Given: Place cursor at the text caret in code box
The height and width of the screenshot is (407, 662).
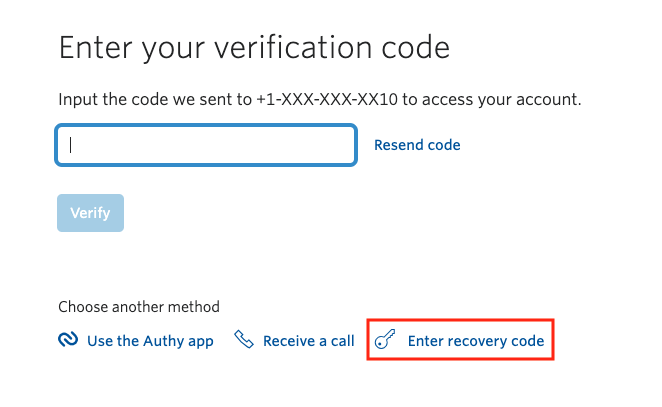Looking at the screenshot, I should pyautogui.click(x=72, y=145).
